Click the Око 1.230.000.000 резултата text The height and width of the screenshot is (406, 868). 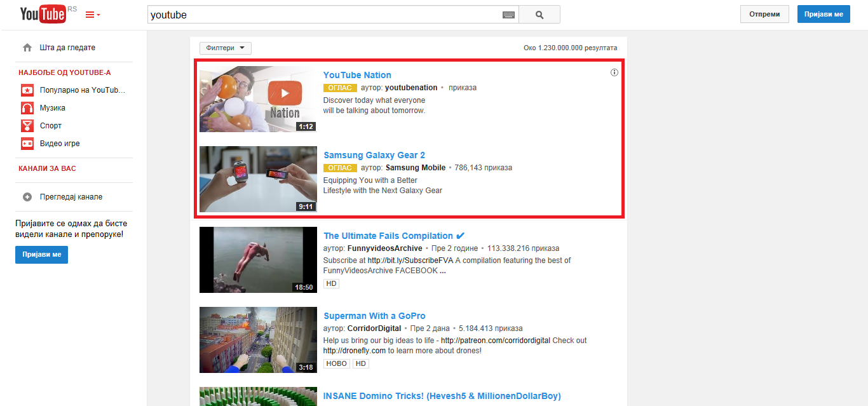pos(571,48)
